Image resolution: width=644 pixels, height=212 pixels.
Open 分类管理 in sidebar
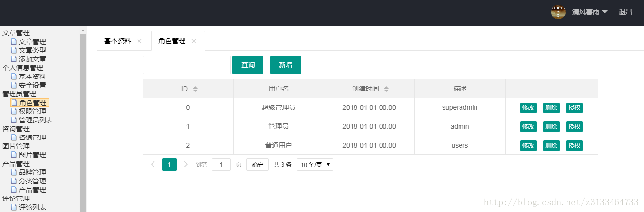click(32, 181)
